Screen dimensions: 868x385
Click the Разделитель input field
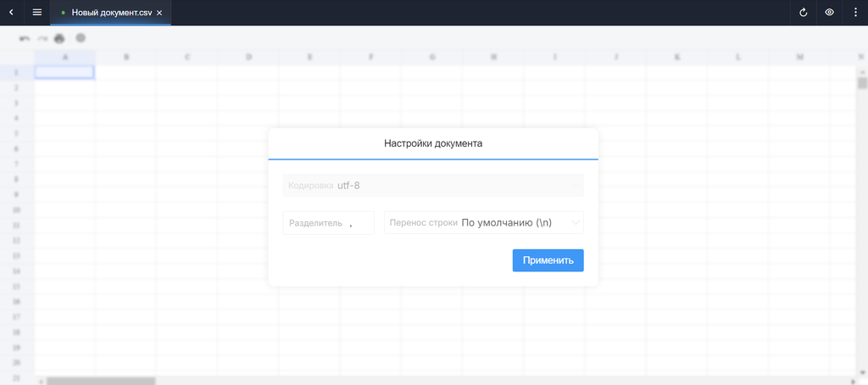coord(328,223)
